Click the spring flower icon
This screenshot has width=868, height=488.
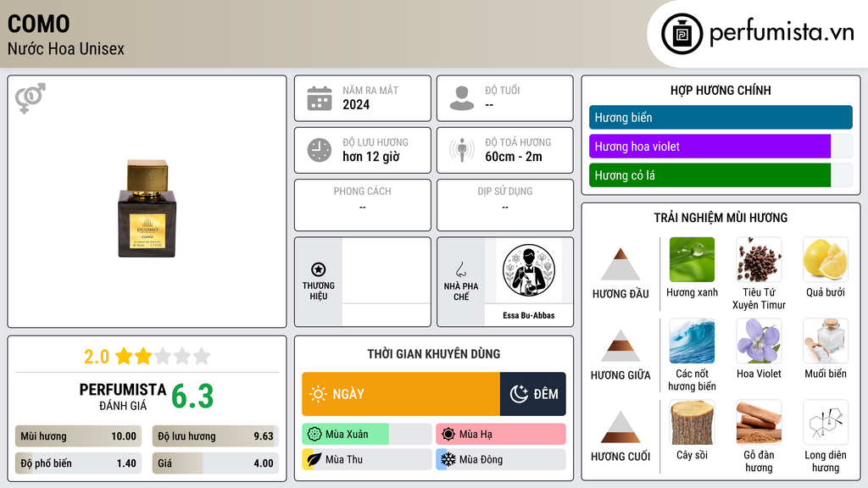coord(314,435)
